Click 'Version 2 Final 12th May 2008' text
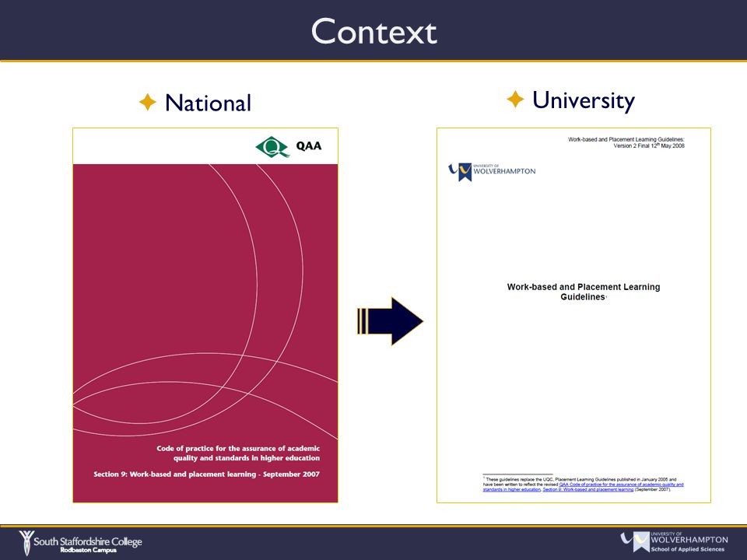 649,145
